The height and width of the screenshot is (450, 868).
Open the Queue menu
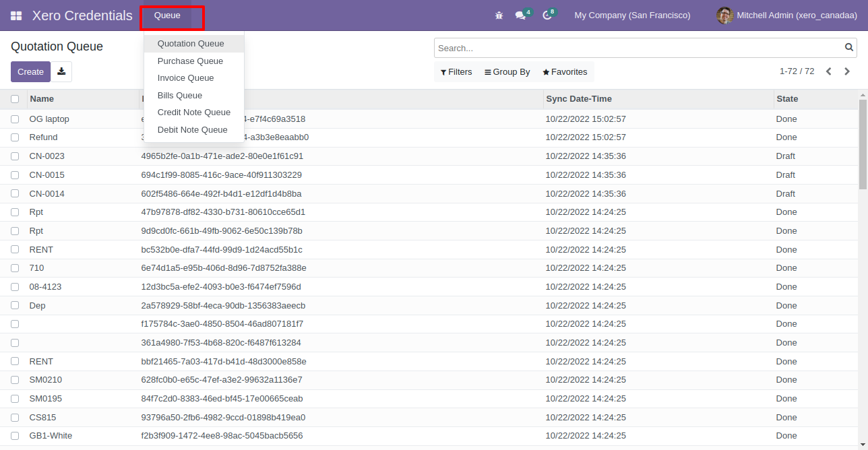pyautogui.click(x=167, y=15)
